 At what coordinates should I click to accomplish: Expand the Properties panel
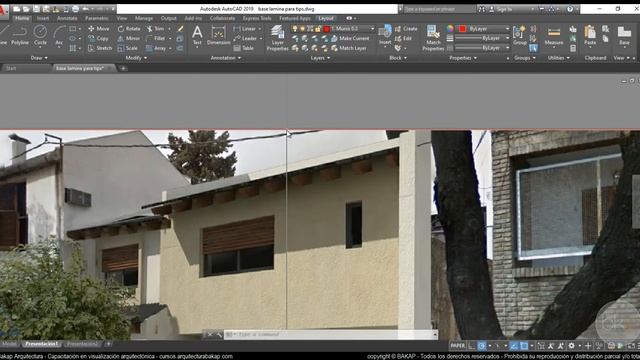[x=463, y=58]
